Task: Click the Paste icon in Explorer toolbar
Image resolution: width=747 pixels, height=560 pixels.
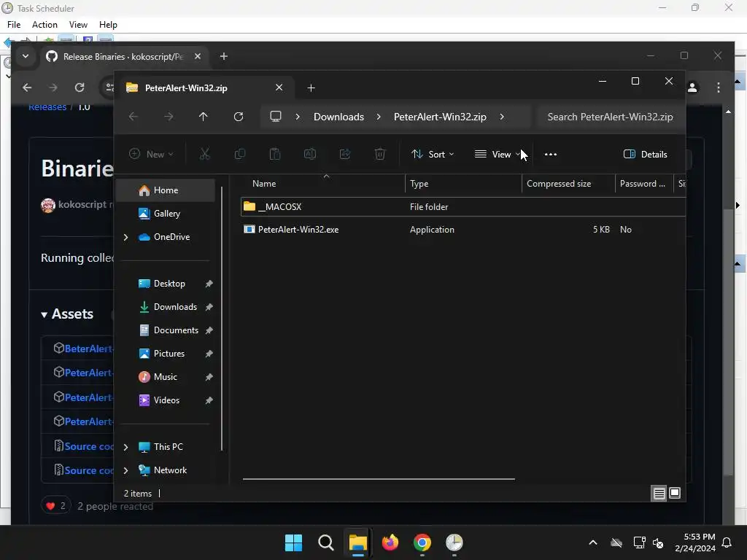Action: (275, 154)
